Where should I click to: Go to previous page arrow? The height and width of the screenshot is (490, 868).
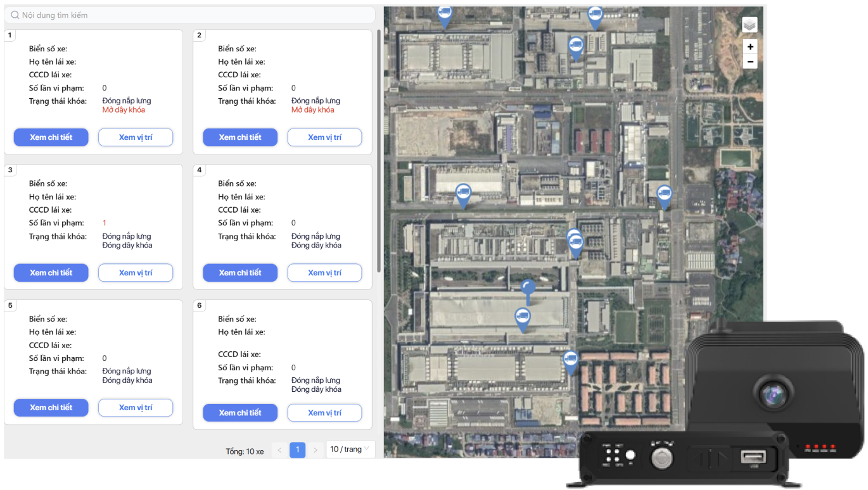[280, 450]
